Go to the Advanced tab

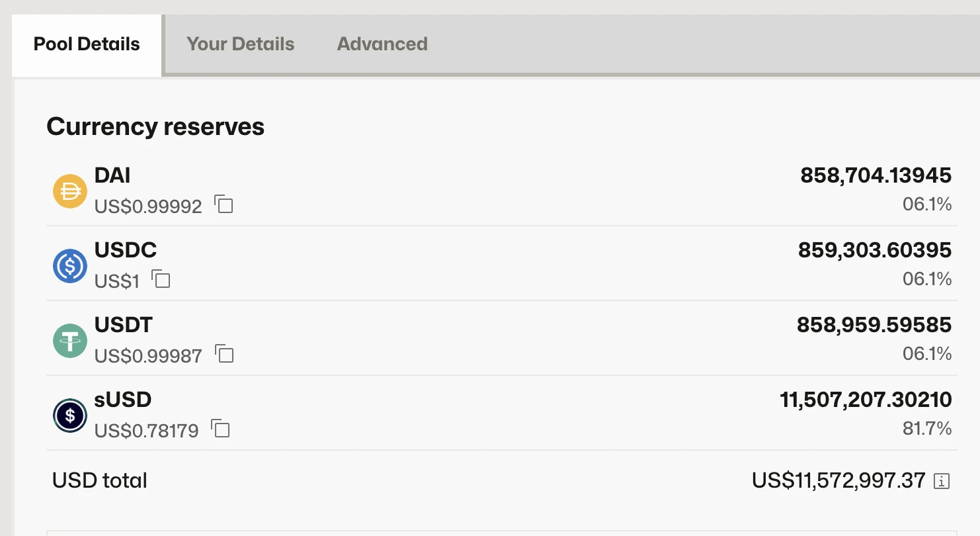pos(382,44)
